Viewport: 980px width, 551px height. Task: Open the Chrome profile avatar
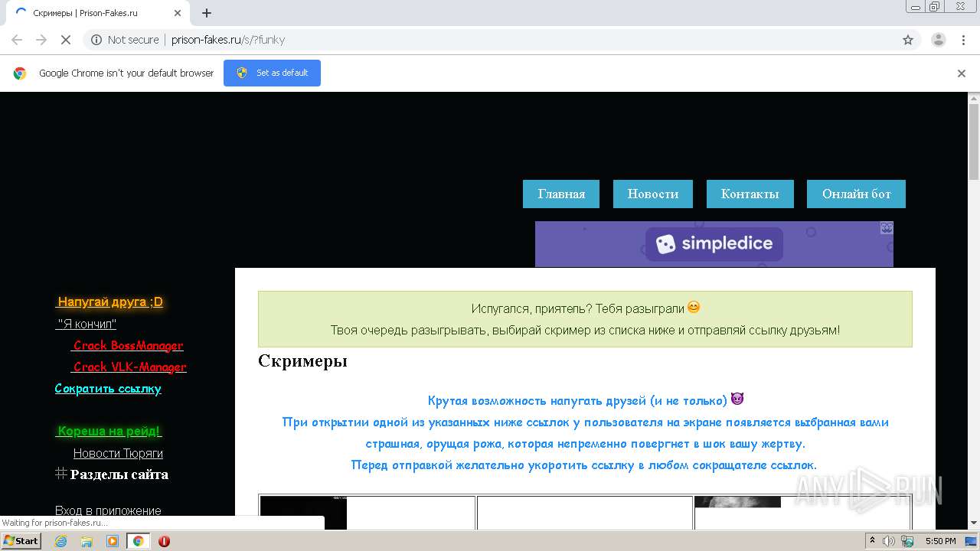tap(938, 40)
